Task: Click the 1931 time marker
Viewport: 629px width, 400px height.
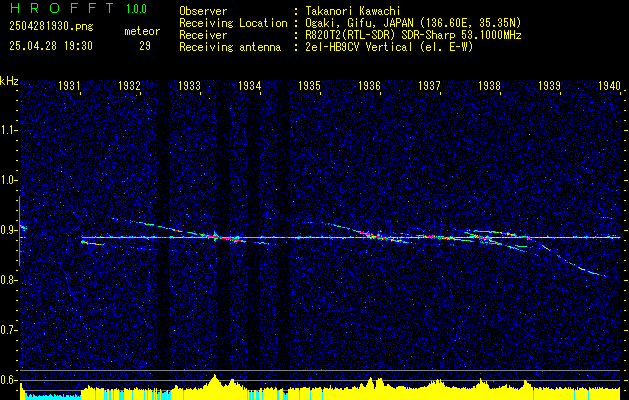Action: pyautogui.click(x=69, y=85)
